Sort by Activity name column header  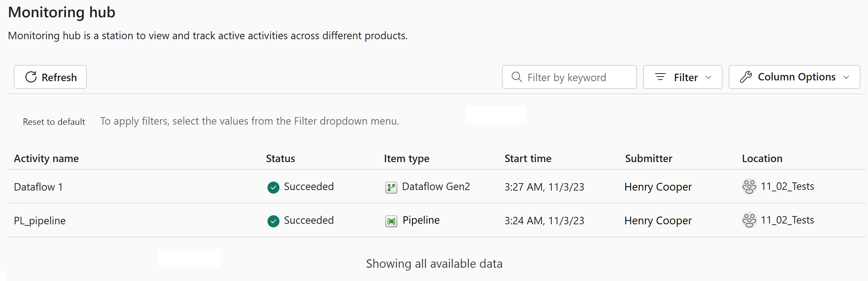pyautogui.click(x=46, y=159)
